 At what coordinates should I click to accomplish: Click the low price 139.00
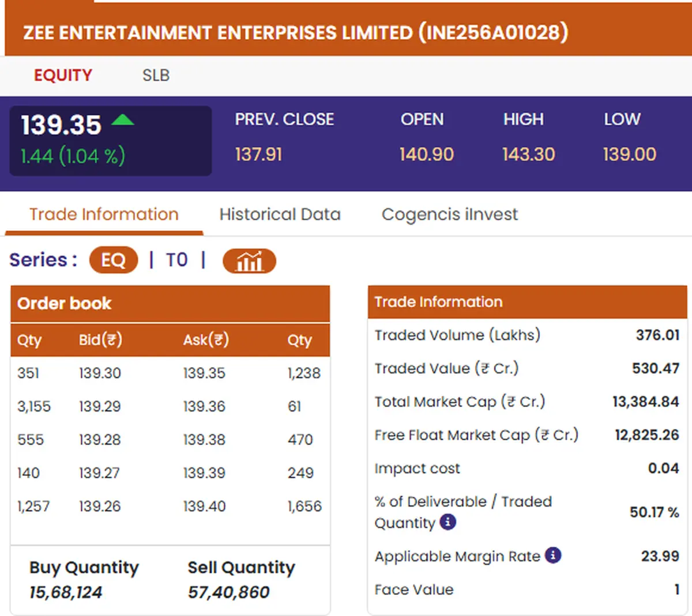(630, 154)
